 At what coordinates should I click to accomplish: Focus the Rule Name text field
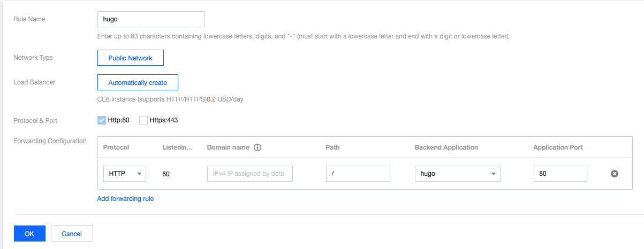coord(150,19)
